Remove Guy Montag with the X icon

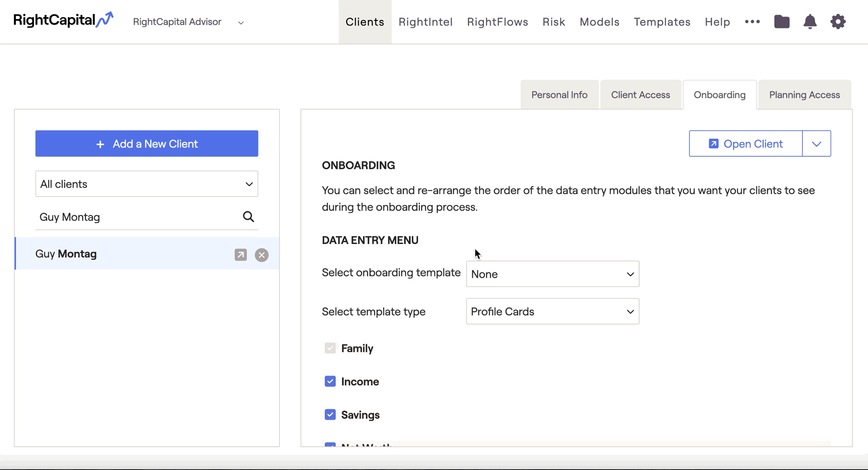[262, 255]
